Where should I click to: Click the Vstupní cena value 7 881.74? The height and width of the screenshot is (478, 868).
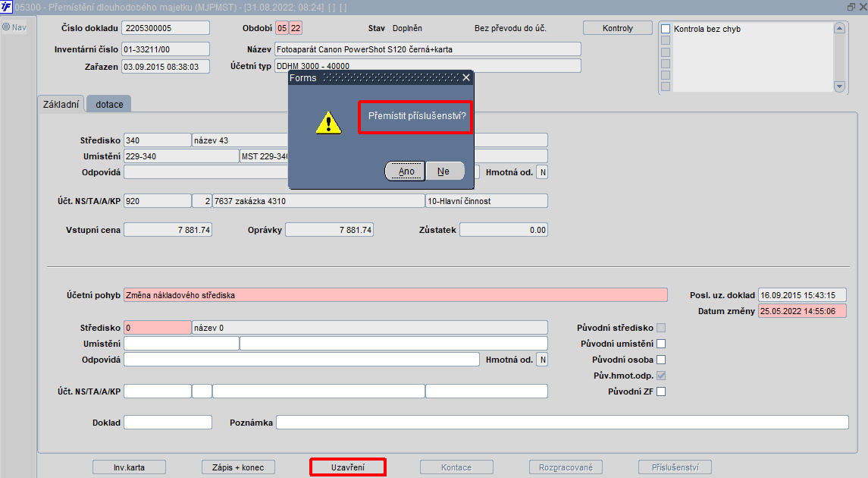click(x=168, y=230)
